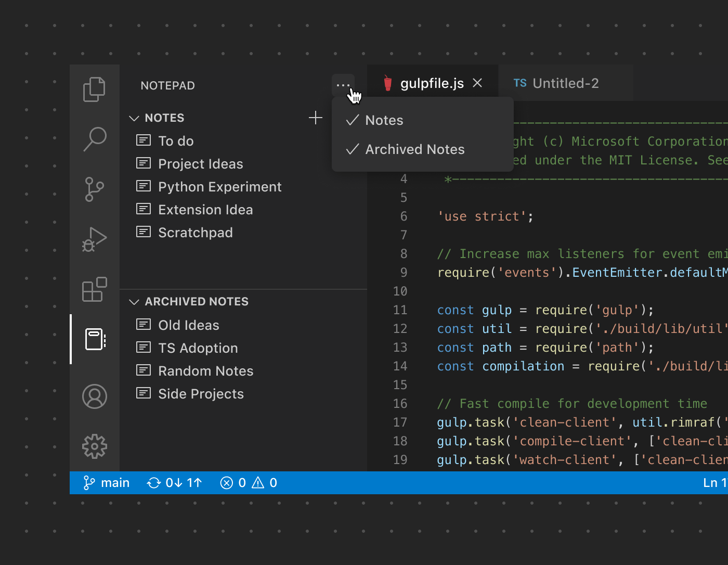Open the Scratchpad note

pos(195,233)
